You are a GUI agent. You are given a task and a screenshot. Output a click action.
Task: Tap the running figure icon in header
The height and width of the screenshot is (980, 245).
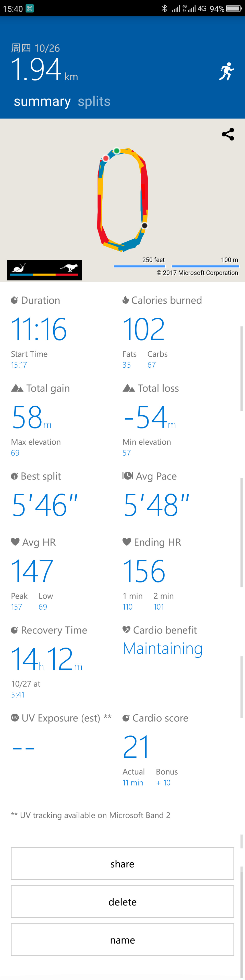tap(226, 71)
